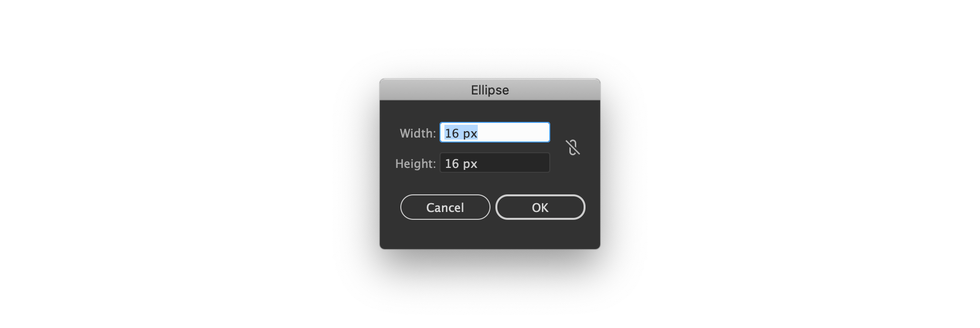The height and width of the screenshot is (328, 980).
Task: Select the Height input field
Action: click(x=495, y=163)
